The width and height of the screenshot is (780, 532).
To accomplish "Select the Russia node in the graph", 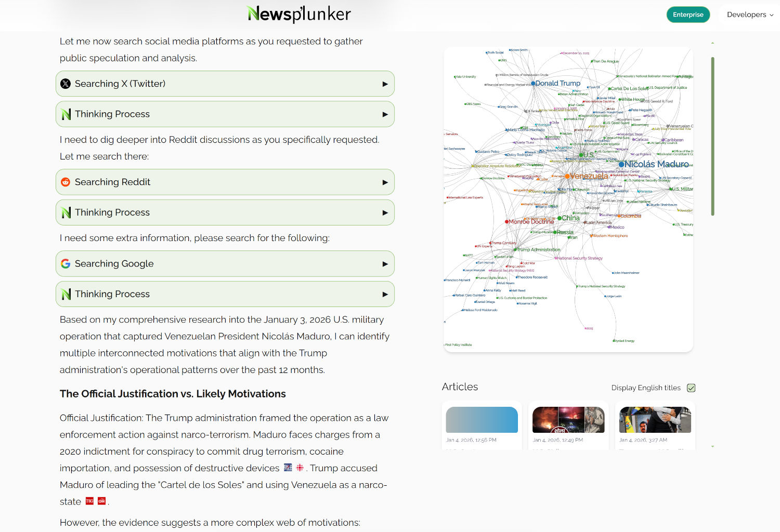I will pos(555,232).
